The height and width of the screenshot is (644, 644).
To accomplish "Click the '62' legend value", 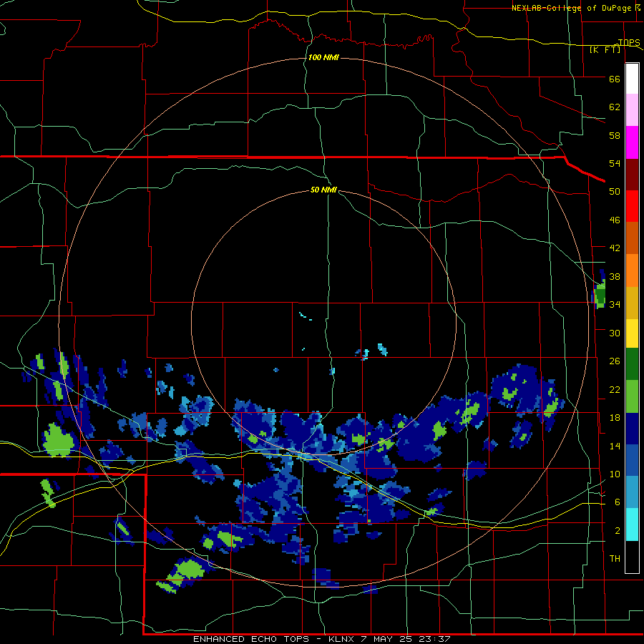I will point(615,107).
